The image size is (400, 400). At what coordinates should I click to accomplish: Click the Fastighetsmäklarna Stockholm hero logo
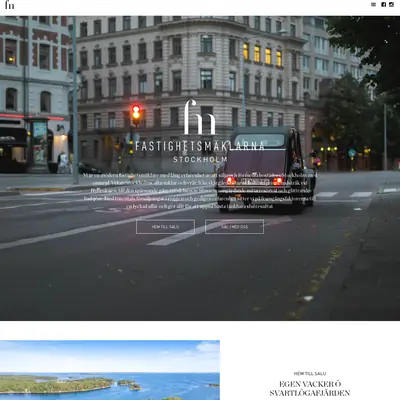[x=200, y=131]
